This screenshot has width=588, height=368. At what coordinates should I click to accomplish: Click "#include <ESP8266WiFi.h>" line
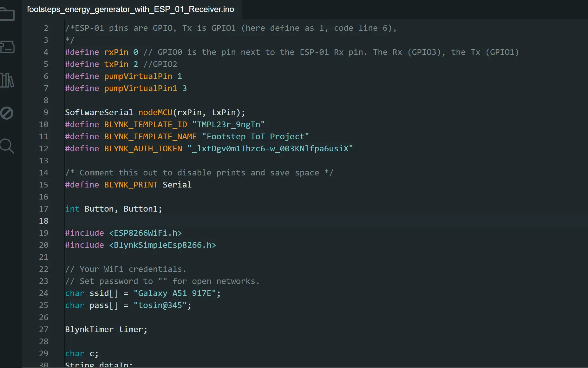(x=123, y=233)
